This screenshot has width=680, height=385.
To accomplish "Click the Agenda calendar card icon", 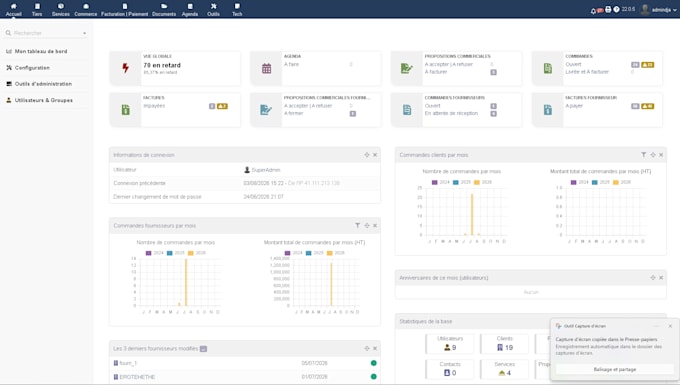I will 266,68.
